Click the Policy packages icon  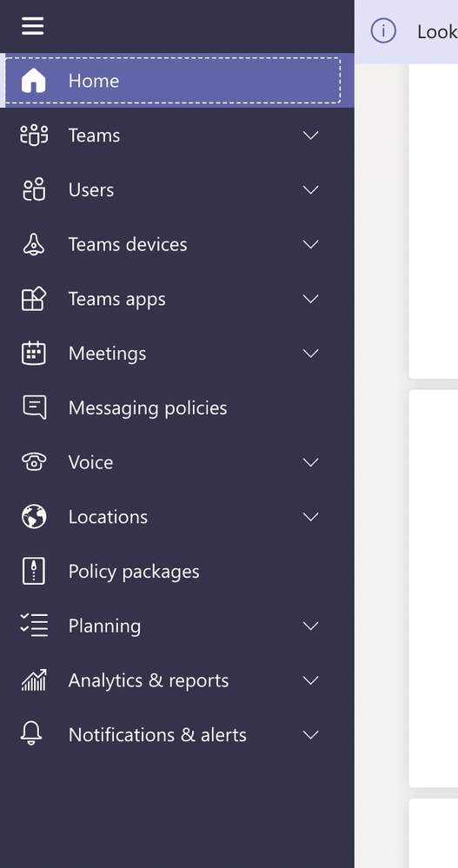tap(34, 572)
